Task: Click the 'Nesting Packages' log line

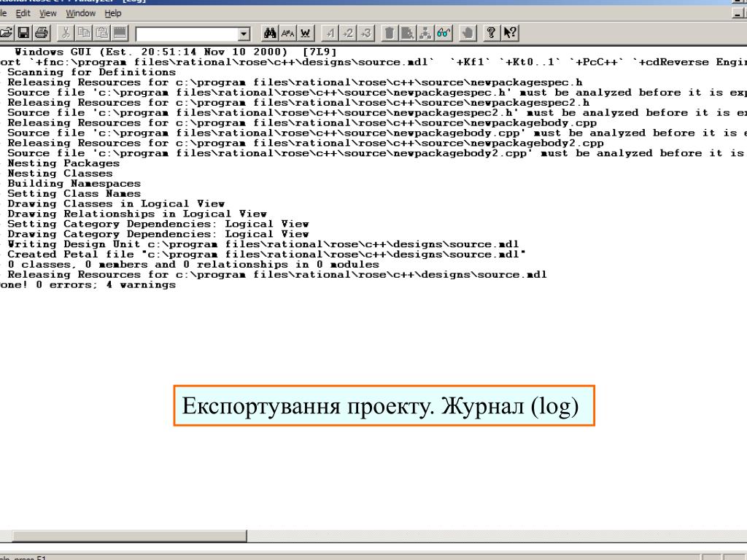Action: pos(63,163)
